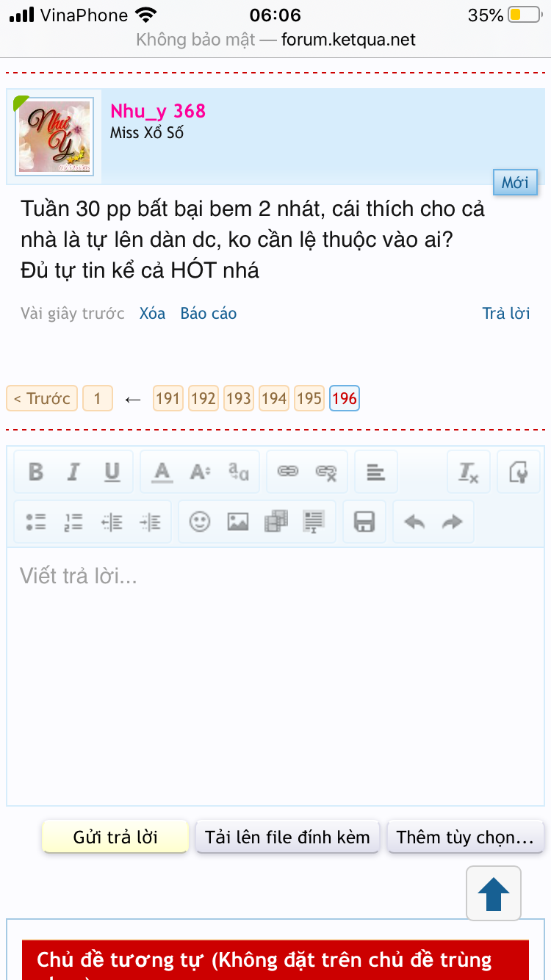Viewport: 551px width, 980px height.
Task: Click Tải lên file đính kèm button
Action: 287,837
